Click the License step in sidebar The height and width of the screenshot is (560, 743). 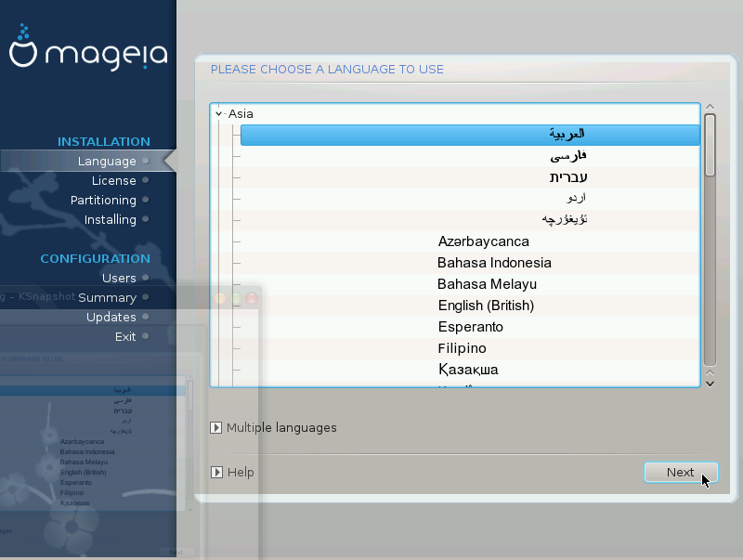[113, 180]
